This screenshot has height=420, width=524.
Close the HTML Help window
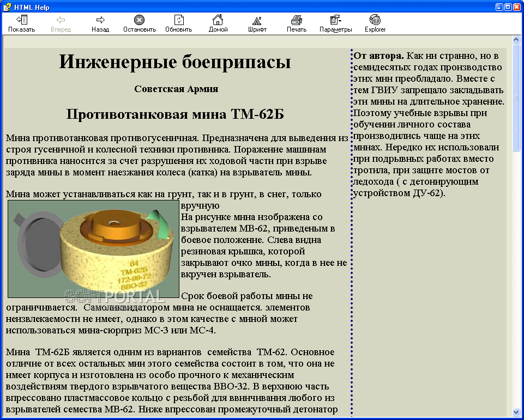point(517,7)
